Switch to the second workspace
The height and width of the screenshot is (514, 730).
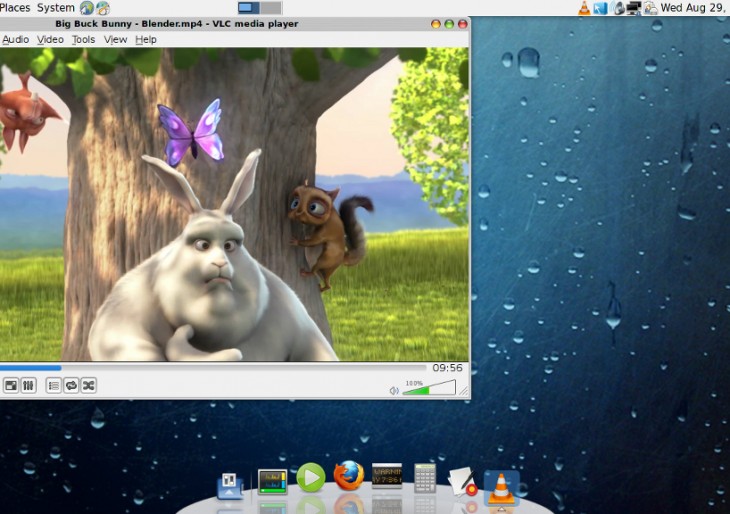click(x=270, y=7)
